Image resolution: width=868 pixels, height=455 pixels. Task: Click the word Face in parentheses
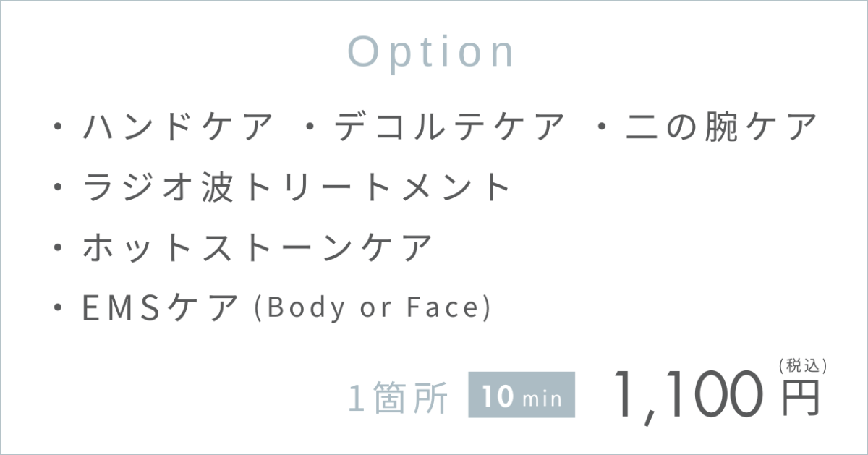click(x=444, y=308)
